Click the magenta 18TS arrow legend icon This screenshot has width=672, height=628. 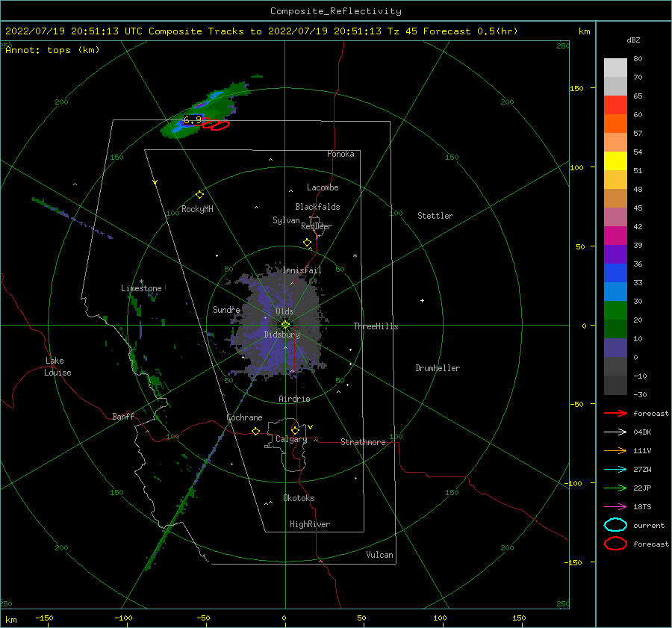[615, 507]
